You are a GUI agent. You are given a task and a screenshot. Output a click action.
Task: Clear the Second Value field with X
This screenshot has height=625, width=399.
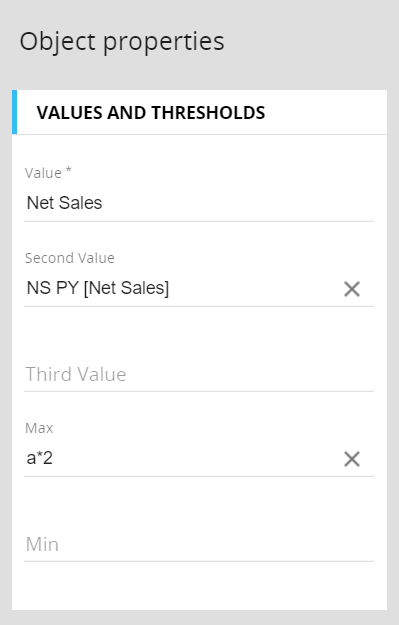click(x=352, y=289)
